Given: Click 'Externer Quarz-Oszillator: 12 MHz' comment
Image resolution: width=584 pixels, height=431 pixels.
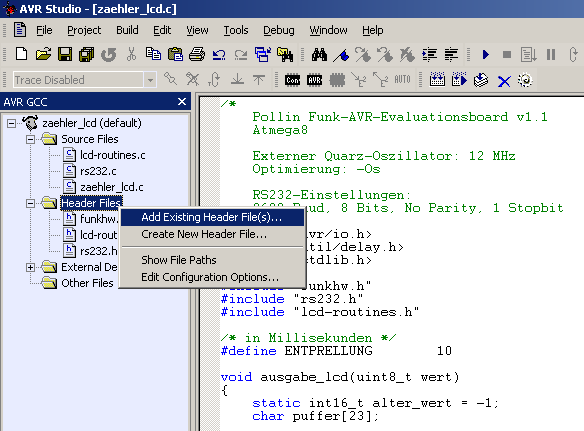Looking at the screenshot, I should pyautogui.click(x=384, y=156).
